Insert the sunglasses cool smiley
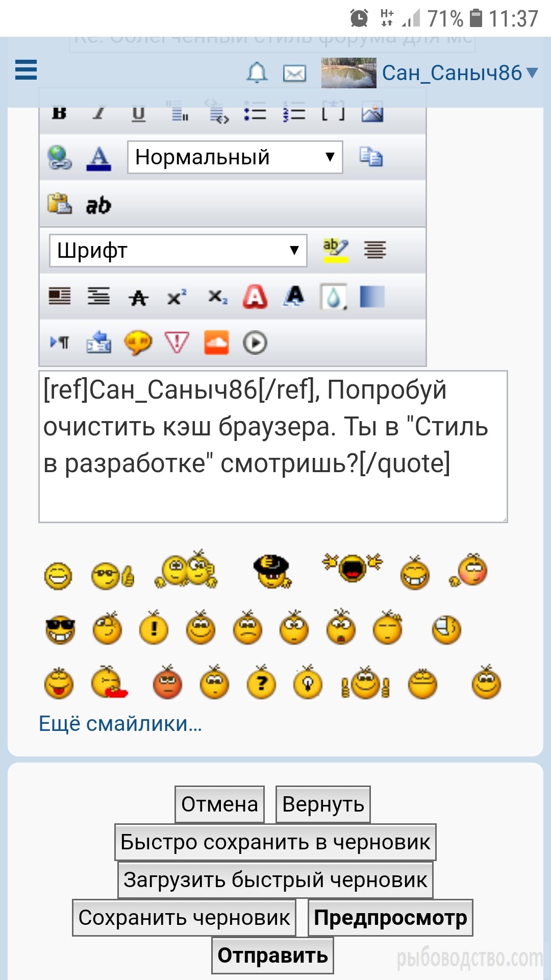Screen dimensions: 551x980 coord(60,629)
